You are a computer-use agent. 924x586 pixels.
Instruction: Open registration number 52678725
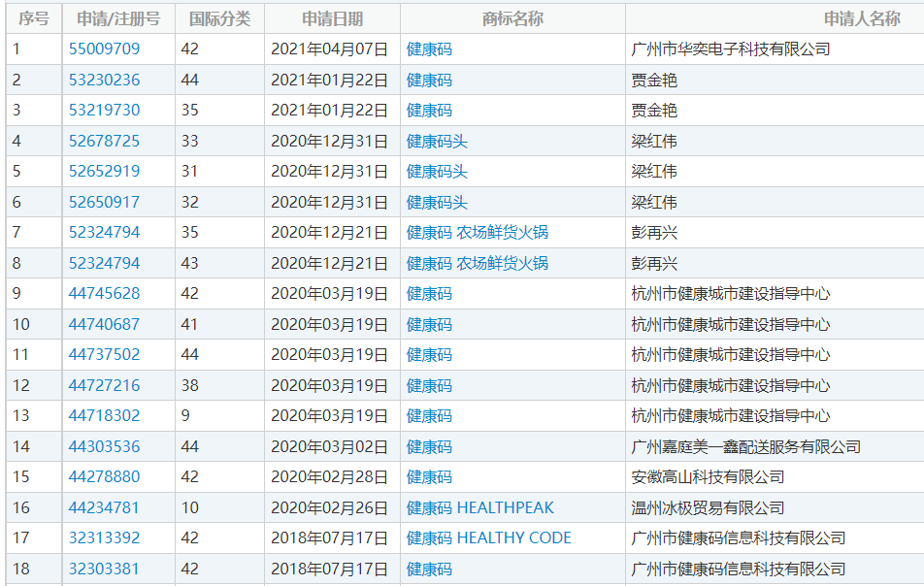[104, 142]
